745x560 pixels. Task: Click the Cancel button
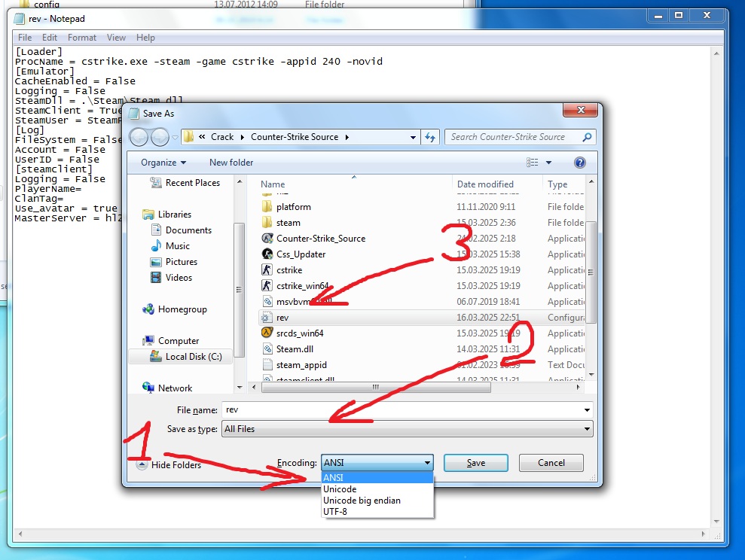(551, 463)
